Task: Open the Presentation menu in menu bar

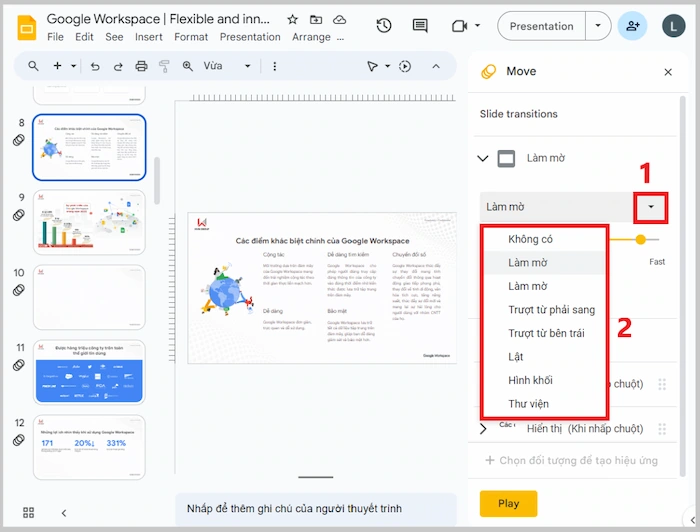Action: point(250,37)
